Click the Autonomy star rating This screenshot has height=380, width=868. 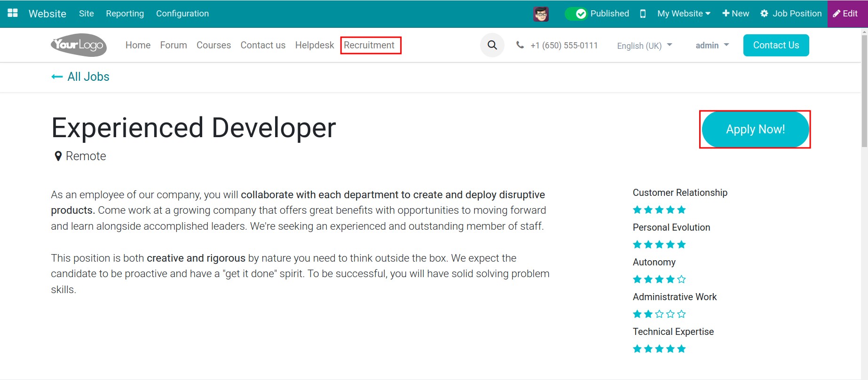(659, 279)
